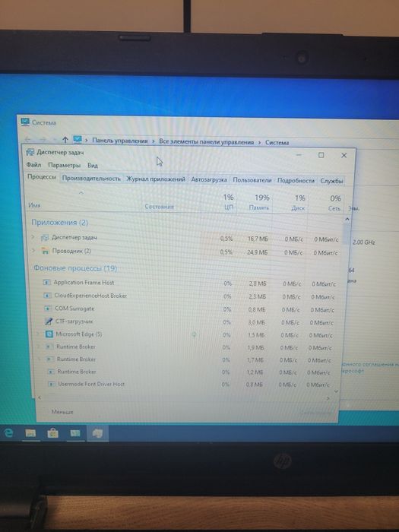Click the horizontal scrollbar right arrow
399x532 pixels.
[x=328, y=398]
